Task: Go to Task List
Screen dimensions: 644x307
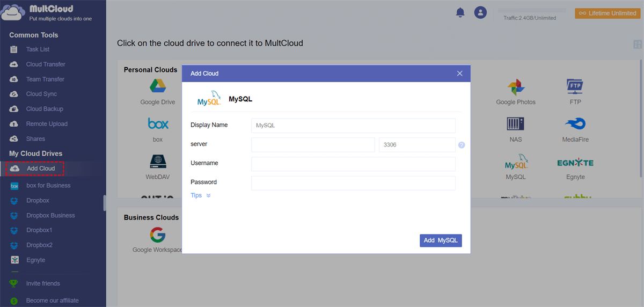Action: [x=38, y=49]
